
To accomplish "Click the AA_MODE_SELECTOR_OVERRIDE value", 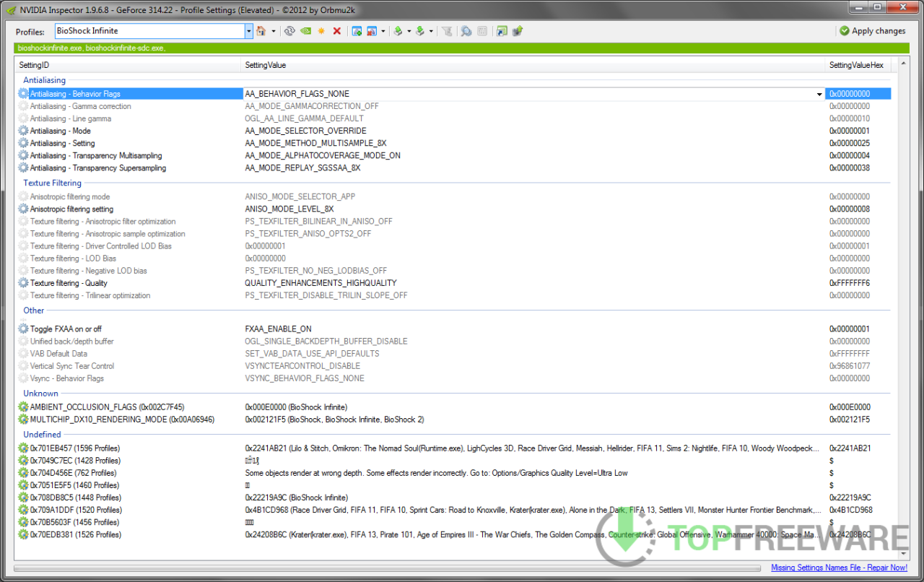I will pyautogui.click(x=305, y=131).
